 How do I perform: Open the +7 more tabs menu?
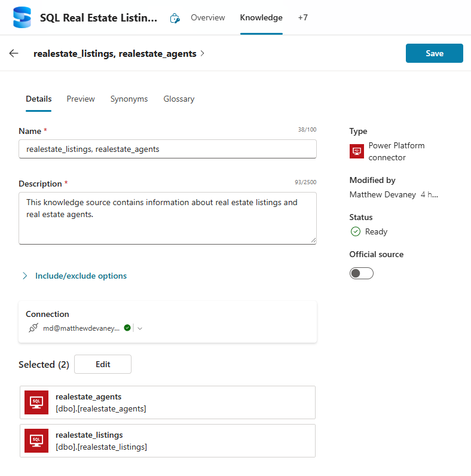pyautogui.click(x=303, y=17)
